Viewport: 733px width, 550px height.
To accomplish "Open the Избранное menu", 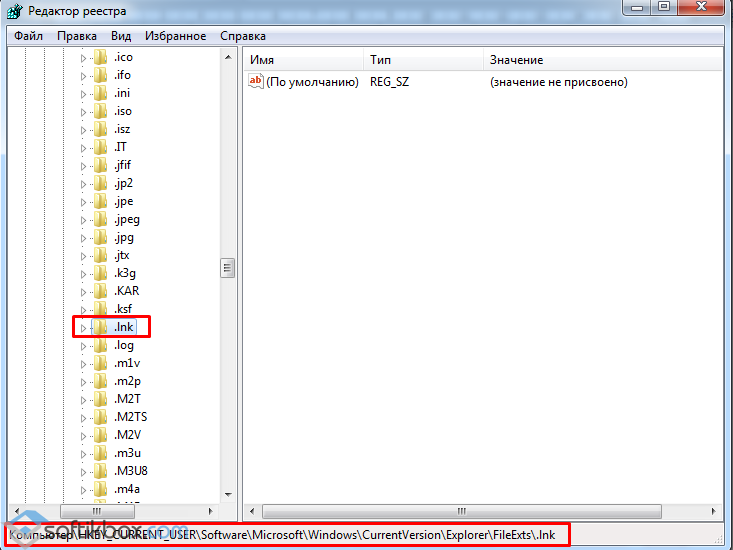I will coord(175,36).
